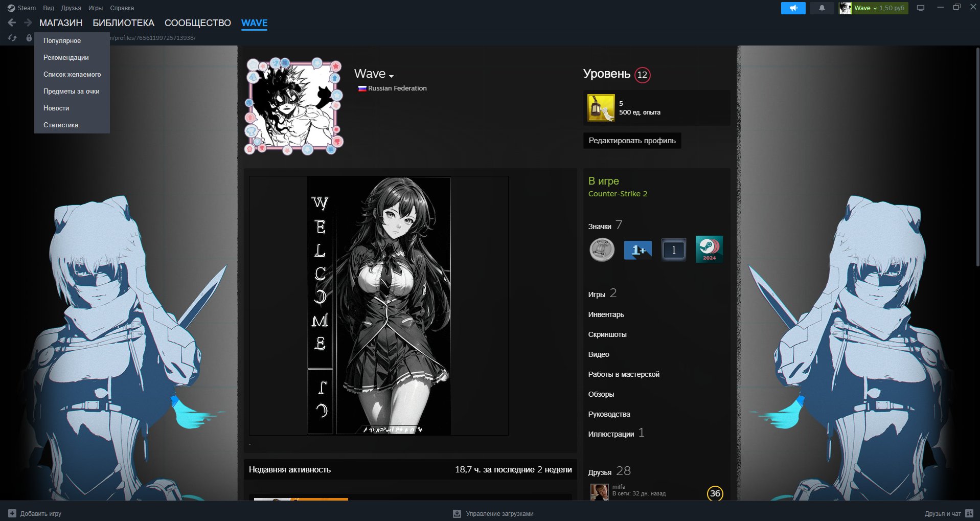The height and width of the screenshot is (521, 980).
Task: Expand the Wave username history arrow
Action: pyautogui.click(x=392, y=76)
